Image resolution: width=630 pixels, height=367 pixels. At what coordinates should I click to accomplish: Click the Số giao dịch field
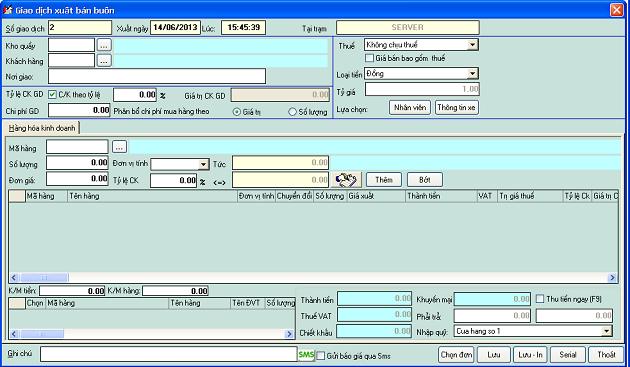click(x=80, y=28)
